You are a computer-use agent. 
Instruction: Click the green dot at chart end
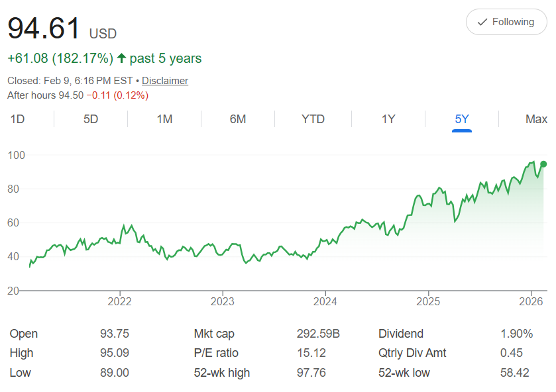tap(543, 164)
